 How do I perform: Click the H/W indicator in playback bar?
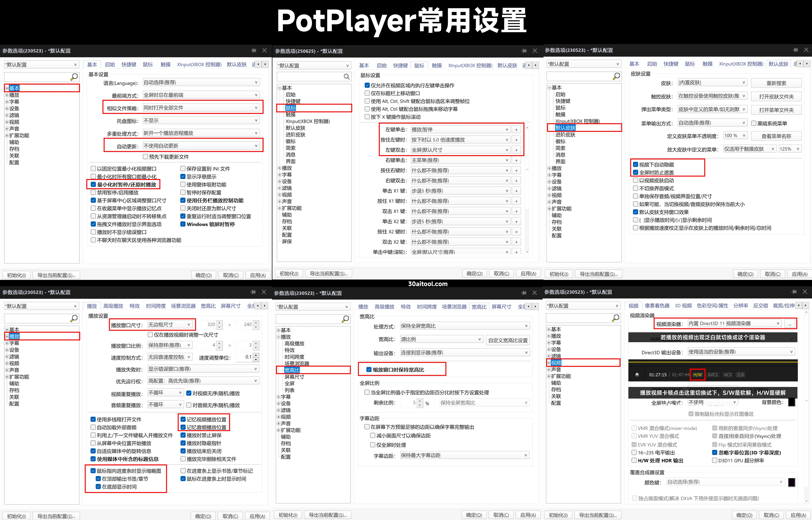coord(697,375)
